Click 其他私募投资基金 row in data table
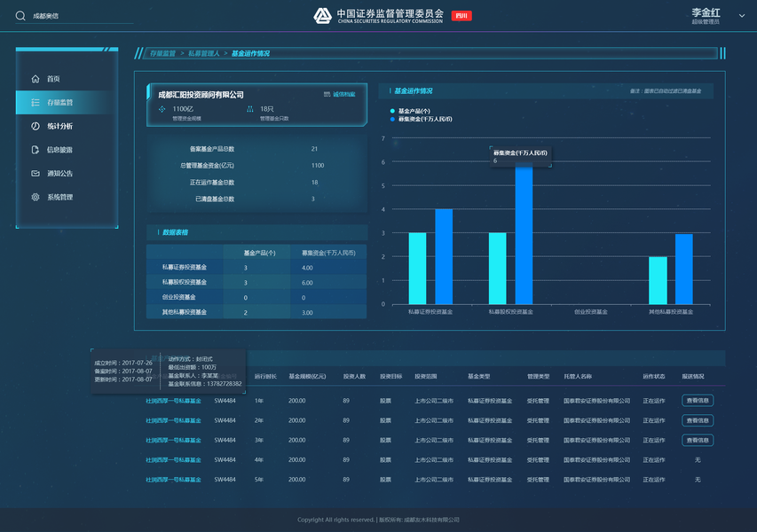Image resolution: width=757 pixels, height=532 pixels. pos(256,312)
